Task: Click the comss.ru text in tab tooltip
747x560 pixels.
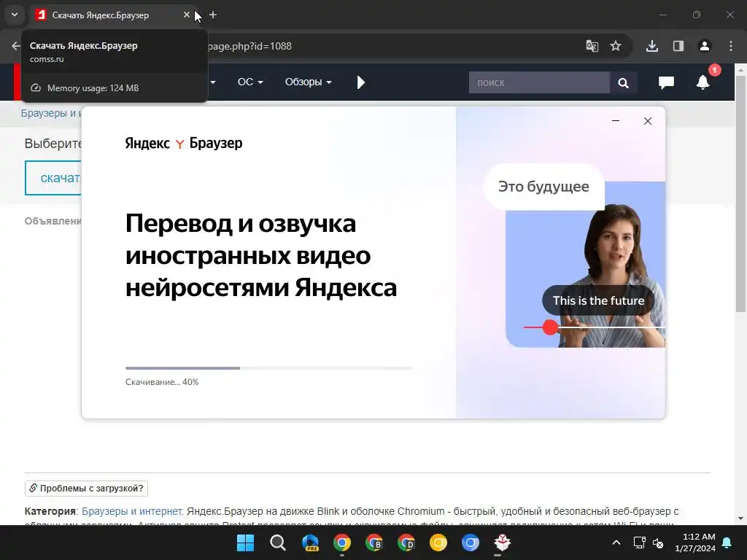Action: pos(47,60)
